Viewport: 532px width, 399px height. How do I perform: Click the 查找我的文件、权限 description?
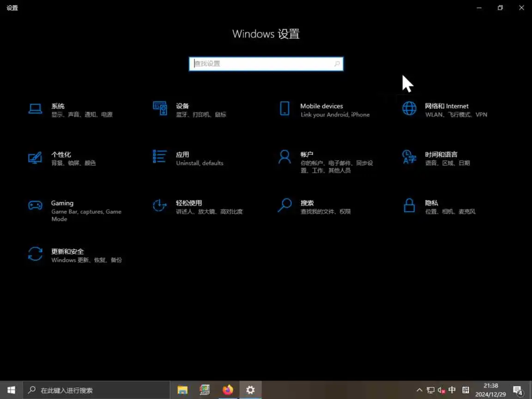coord(326,212)
